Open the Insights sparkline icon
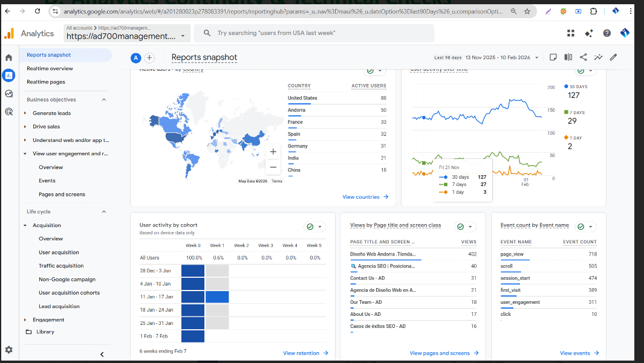Screen dimensions: 644x363 tap(598, 57)
